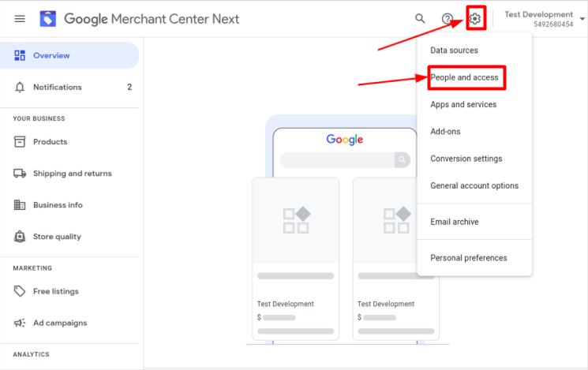The image size is (588, 370).
Task: Open Ad campaigns page
Action: (x=69, y=323)
